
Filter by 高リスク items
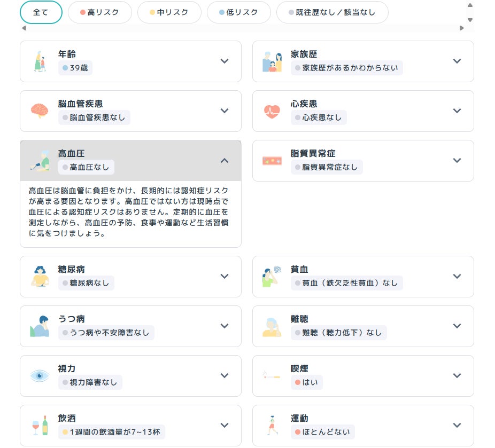click(99, 12)
